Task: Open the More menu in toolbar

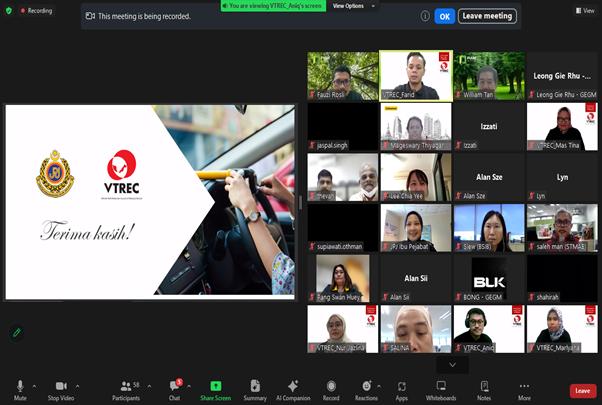Action: [x=524, y=388]
